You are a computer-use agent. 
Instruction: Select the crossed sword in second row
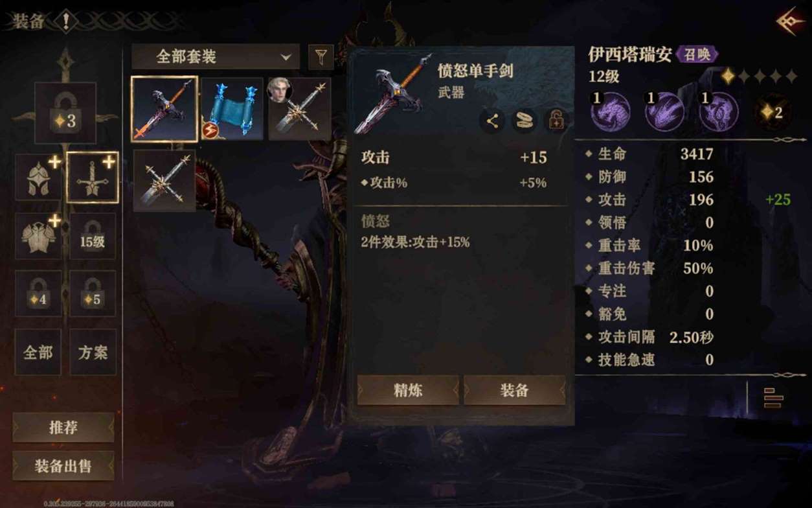click(164, 181)
